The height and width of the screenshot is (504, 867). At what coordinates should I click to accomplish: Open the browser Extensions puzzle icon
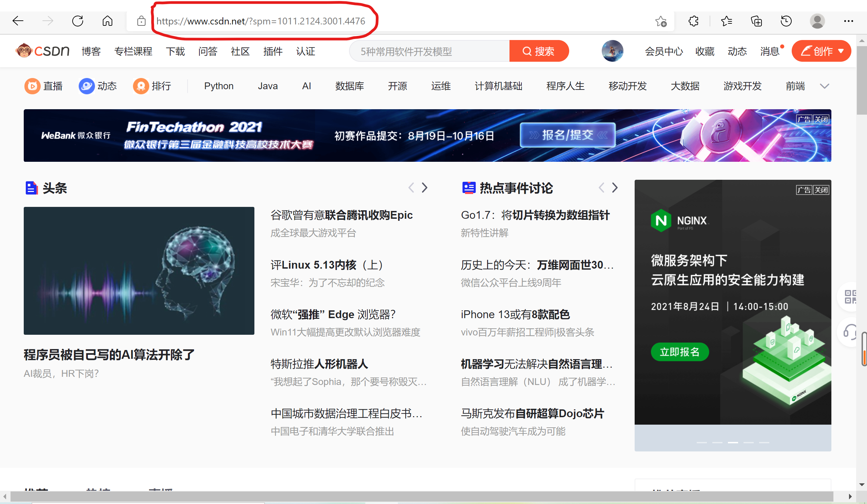[x=693, y=21]
